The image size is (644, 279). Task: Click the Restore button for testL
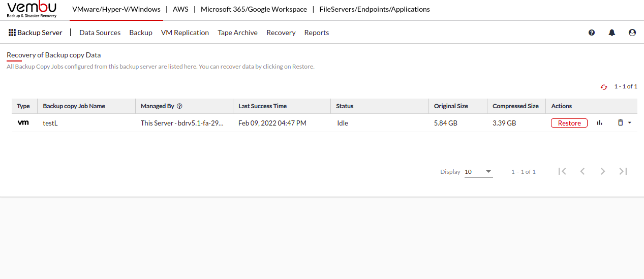(569, 123)
